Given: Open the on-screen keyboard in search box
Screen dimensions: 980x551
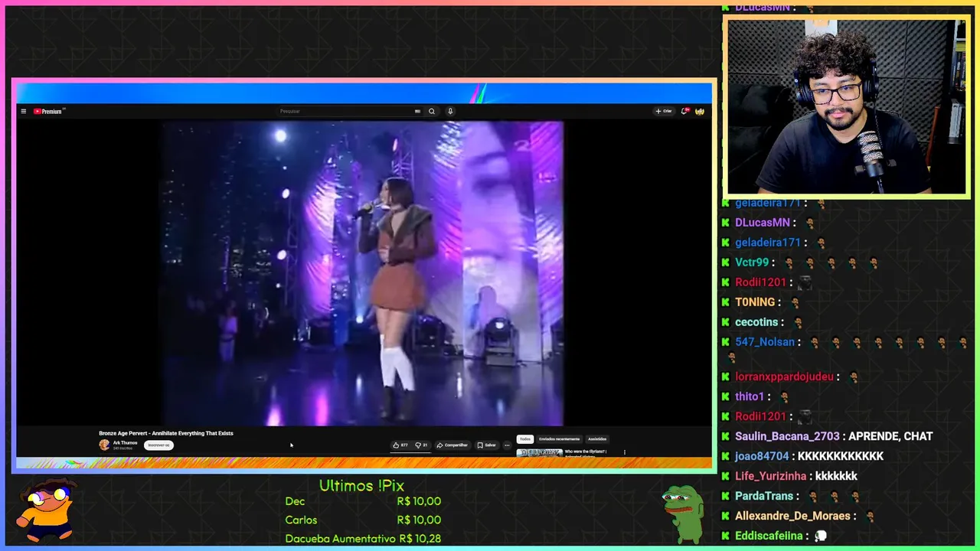Looking at the screenshot, I should (417, 111).
